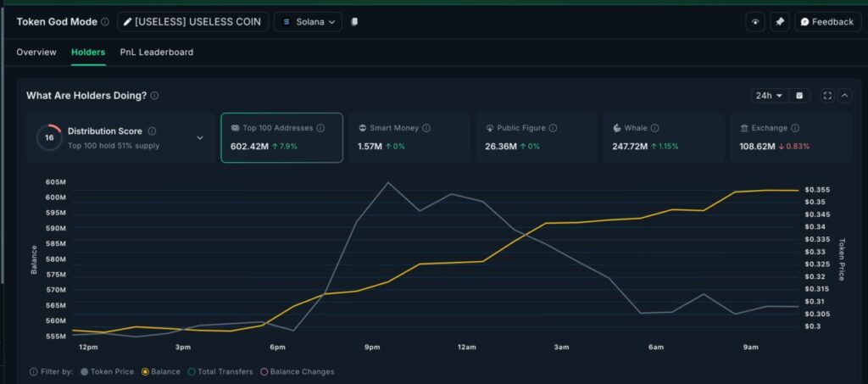Click the eye watch icon near Feedback
This screenshot has height=384, width=868.
[755, 22]
